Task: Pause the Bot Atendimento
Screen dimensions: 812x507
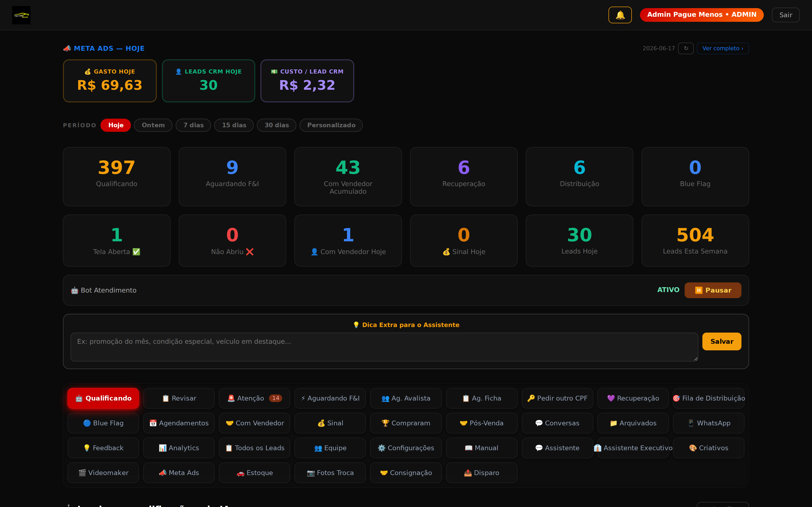Action: [713, 290]
